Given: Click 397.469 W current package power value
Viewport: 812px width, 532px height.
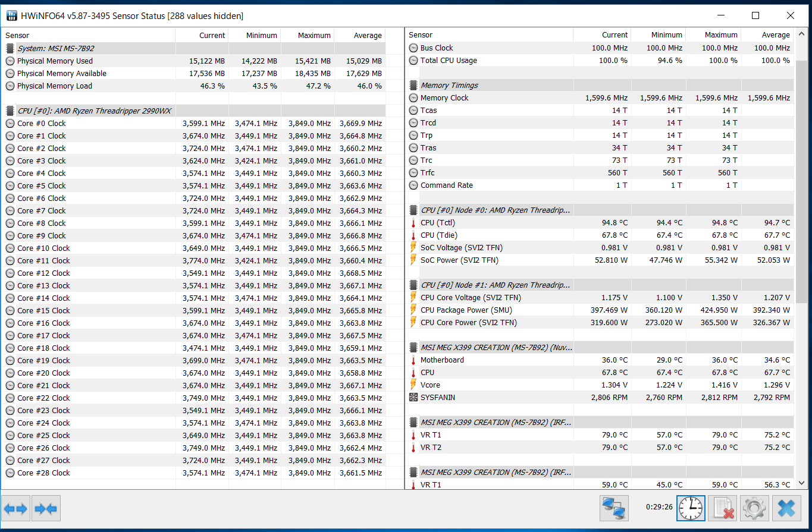Looking at the screenshot, I should [x=607, y=310].
